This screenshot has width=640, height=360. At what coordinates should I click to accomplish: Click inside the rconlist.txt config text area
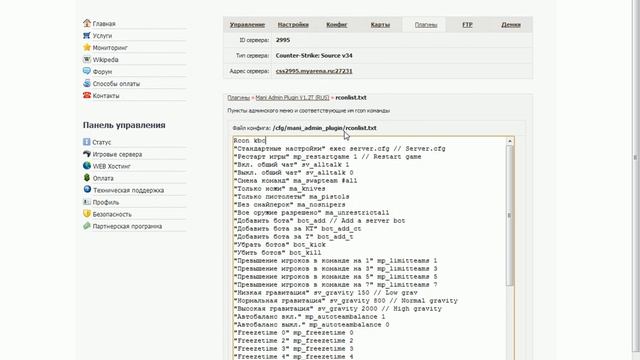(x=369, y=248)
